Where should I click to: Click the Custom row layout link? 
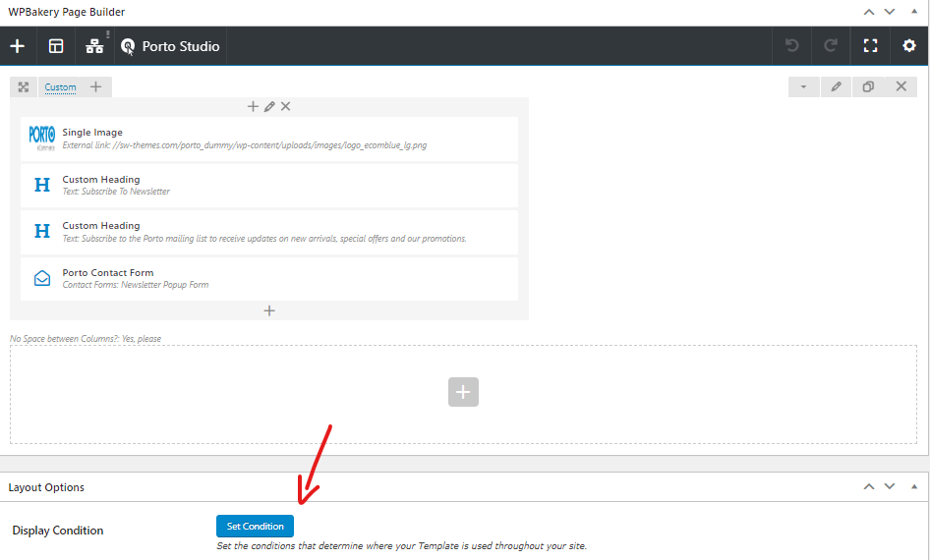[x=61, y=87]
